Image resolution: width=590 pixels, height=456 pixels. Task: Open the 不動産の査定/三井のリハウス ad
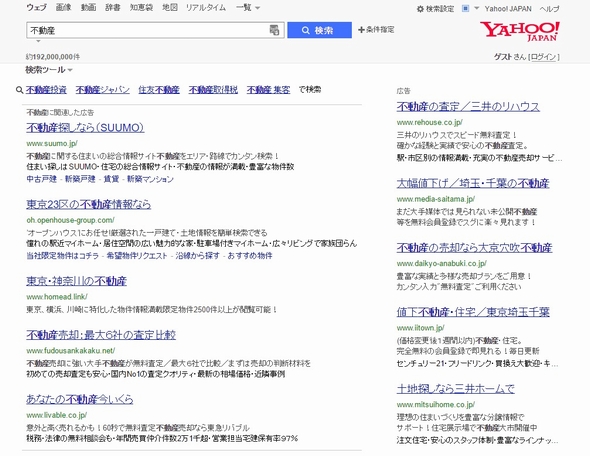click(x=468, y=107)
